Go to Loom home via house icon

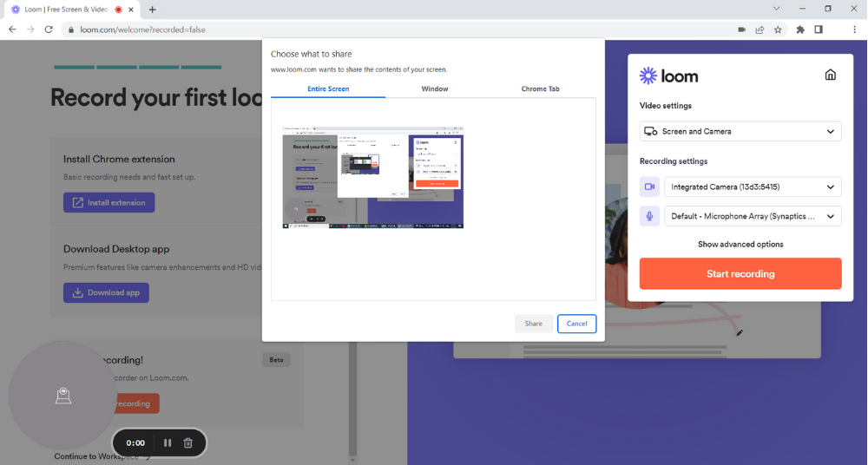830,75
